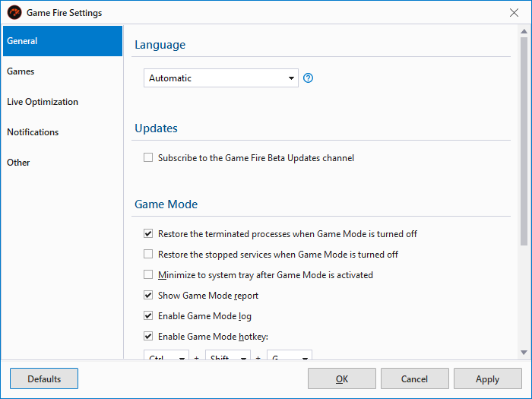Close the Game Fire Settings window
This screenshot has width=532, height=399.
pyautogui.click(x=514, y=13)
